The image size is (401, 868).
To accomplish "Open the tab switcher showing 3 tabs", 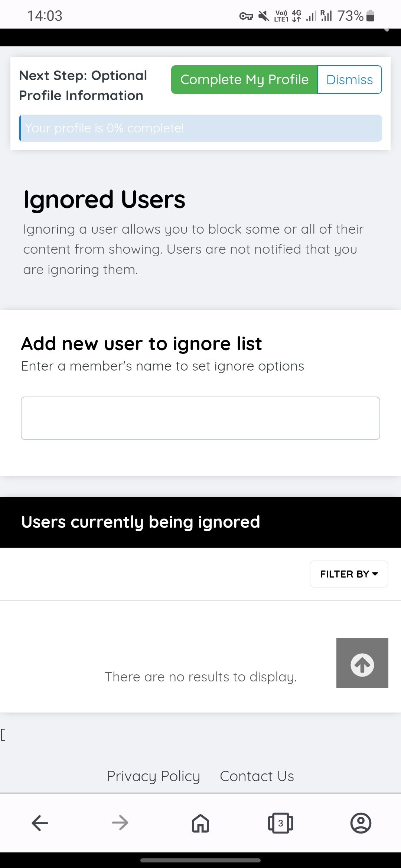I will [281, 823].
